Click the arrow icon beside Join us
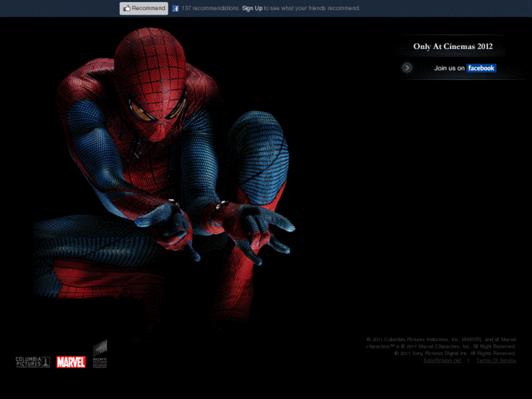 click(x=407, y=68)
